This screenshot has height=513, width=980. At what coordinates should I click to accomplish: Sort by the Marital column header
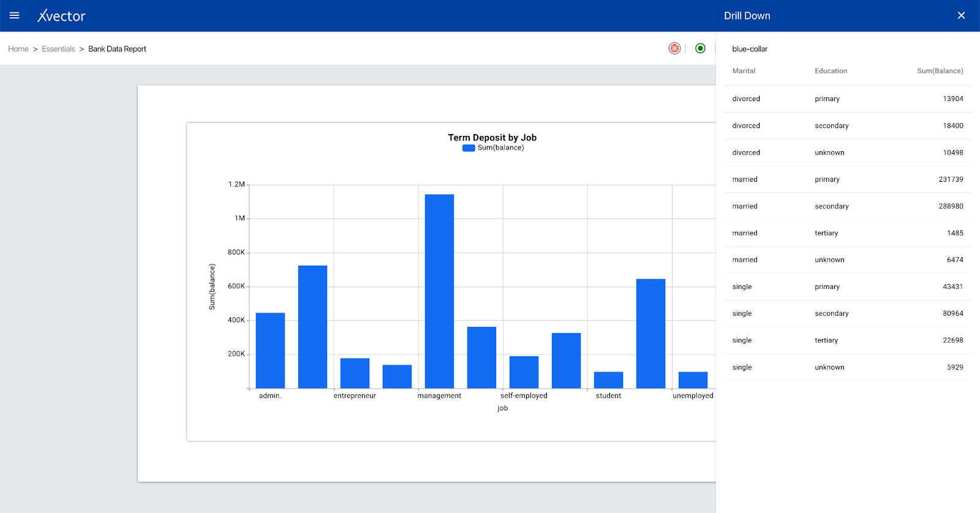tap(744, 71)
